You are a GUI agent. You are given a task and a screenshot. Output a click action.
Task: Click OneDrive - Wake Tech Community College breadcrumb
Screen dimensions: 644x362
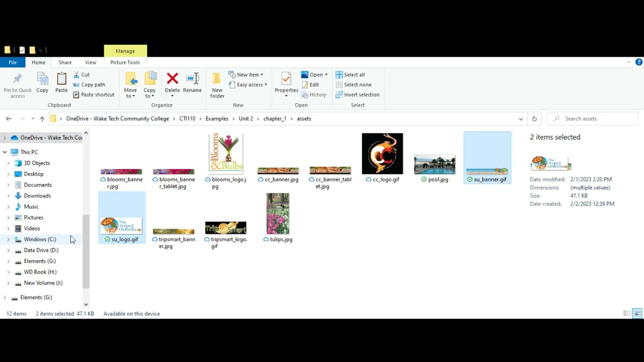pyautogui.click(x=118, y=119)
